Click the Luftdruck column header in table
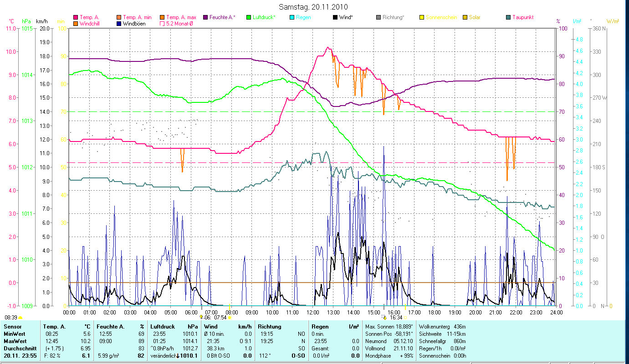 (x=162, y=327)
